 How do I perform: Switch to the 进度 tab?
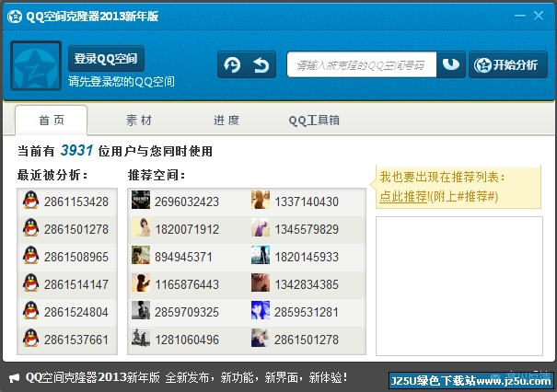226,121
